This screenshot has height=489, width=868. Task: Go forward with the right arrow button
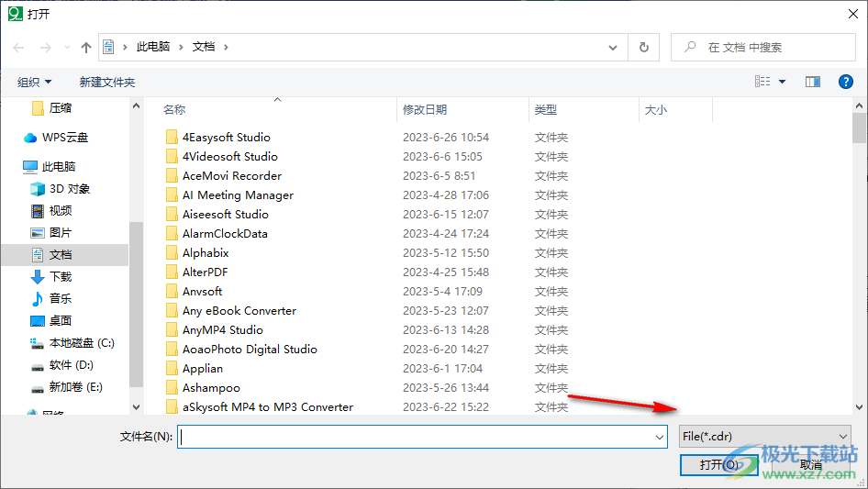[45, 48]
